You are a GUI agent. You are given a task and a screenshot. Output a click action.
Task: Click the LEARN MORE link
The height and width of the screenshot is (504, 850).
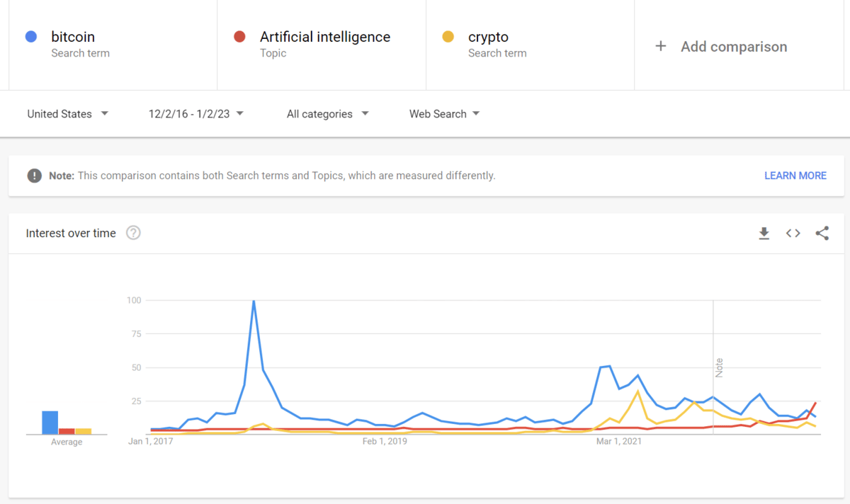click(795, 176)
